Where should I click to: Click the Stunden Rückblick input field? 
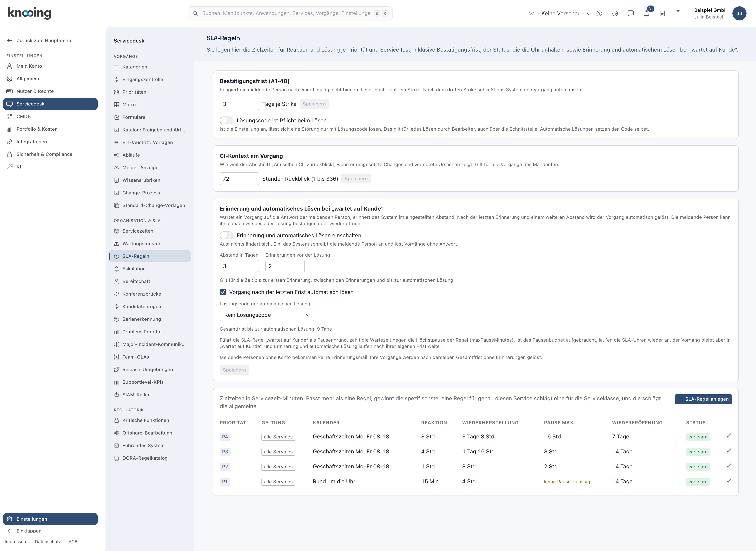coord(239,179)
